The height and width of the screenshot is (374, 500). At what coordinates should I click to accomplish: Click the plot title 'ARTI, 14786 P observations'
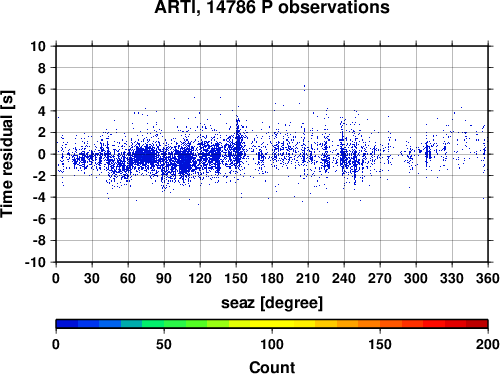pos(272,7)
